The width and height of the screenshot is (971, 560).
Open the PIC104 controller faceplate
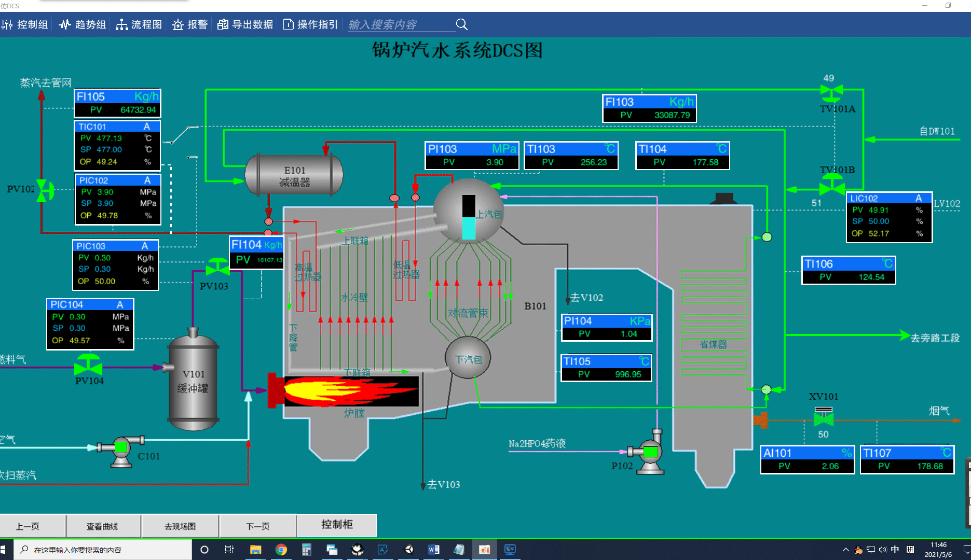tap(90, 324)
